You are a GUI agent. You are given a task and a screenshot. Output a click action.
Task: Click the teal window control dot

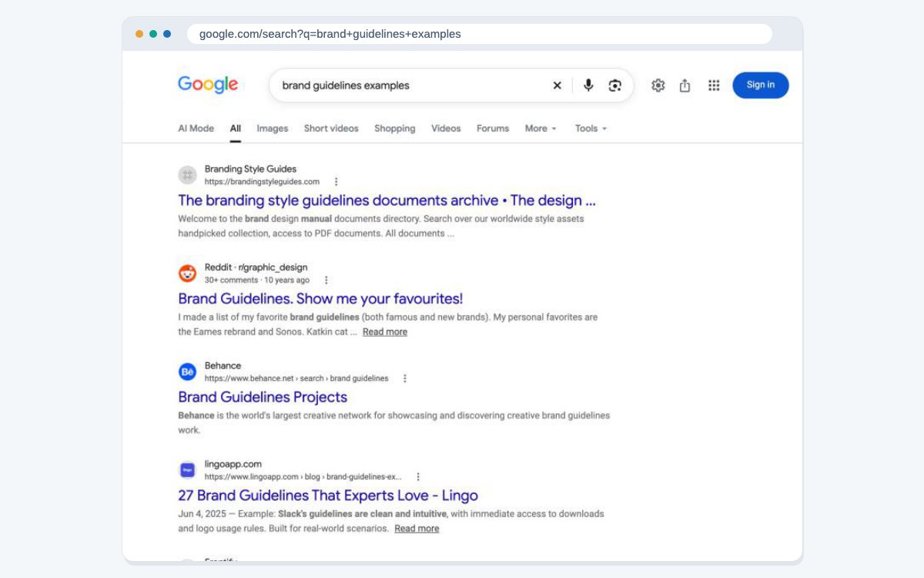pos(153,34)
